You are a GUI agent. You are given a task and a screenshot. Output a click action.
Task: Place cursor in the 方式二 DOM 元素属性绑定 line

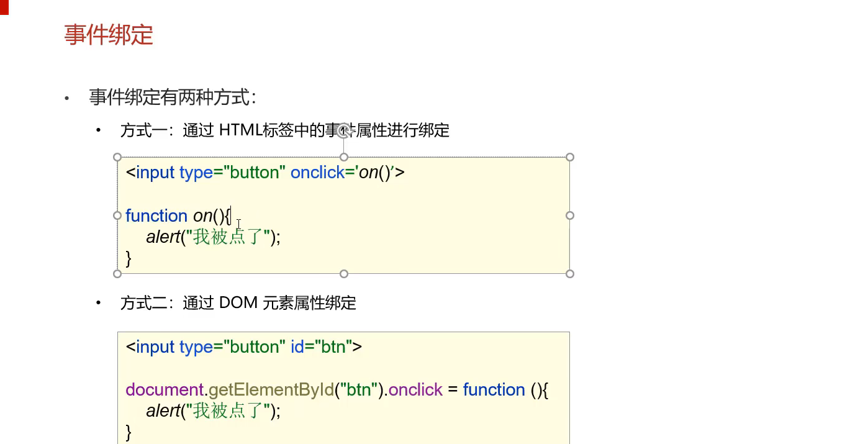[238, 303]
